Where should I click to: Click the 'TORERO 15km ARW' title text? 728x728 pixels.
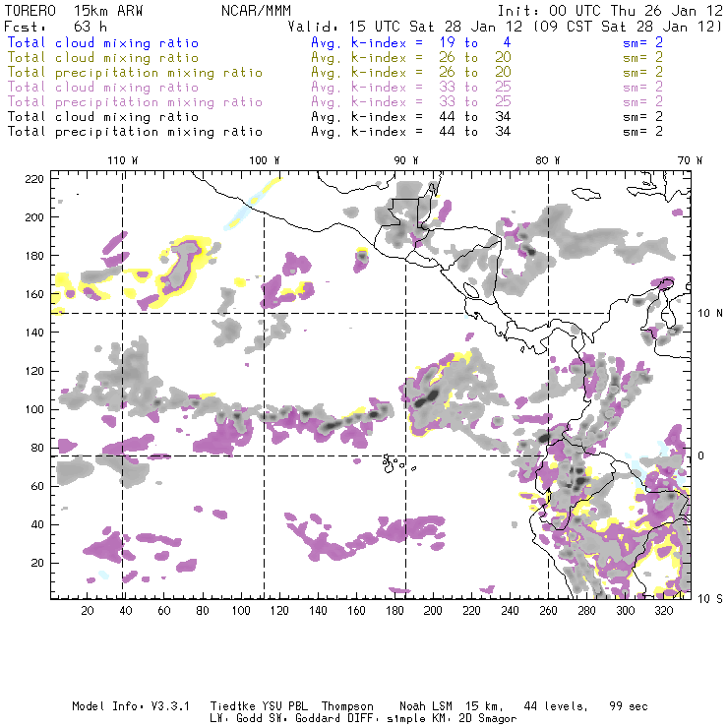(x=74, y=11)
